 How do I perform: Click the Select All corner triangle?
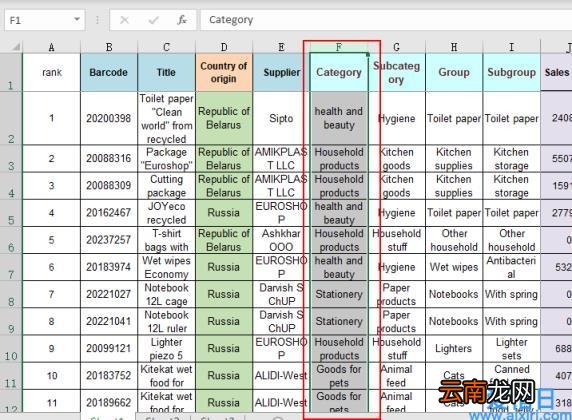tap(15, 47)
